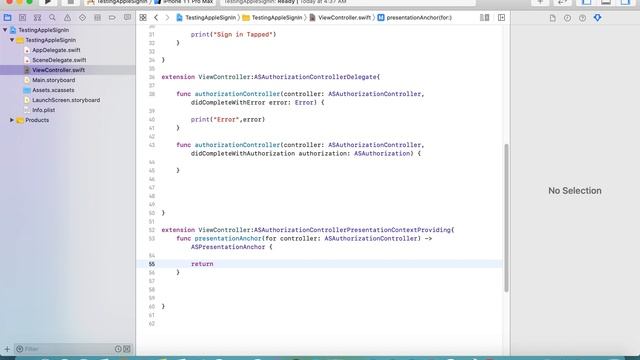The width and height of the screenshot is (640, 360).
Task: Open the Symbol navigator
Action: pos(37,18)
